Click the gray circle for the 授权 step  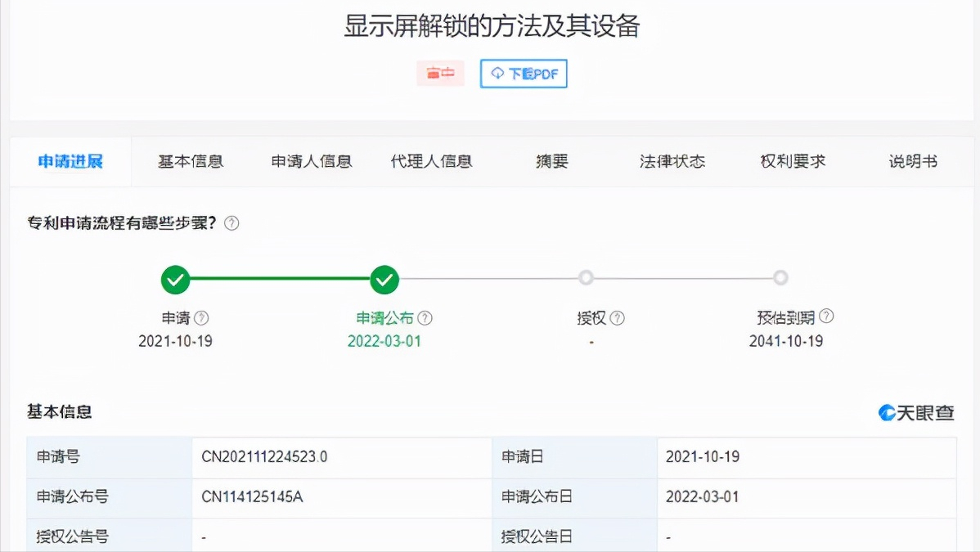click(586, 278)
